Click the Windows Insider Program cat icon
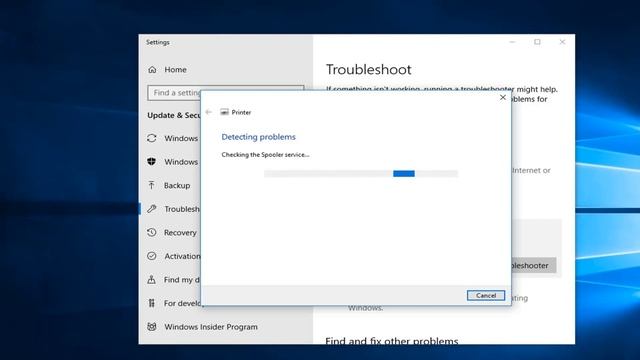This screenshot has height=360, width=640. click(152, 327)
